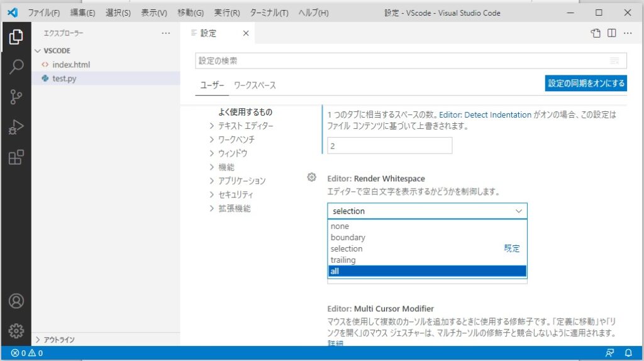Click the clear/filter icon in settings search
Viewport: 644px width, 361px height.
pyautogui.click(x=614, y=61)
